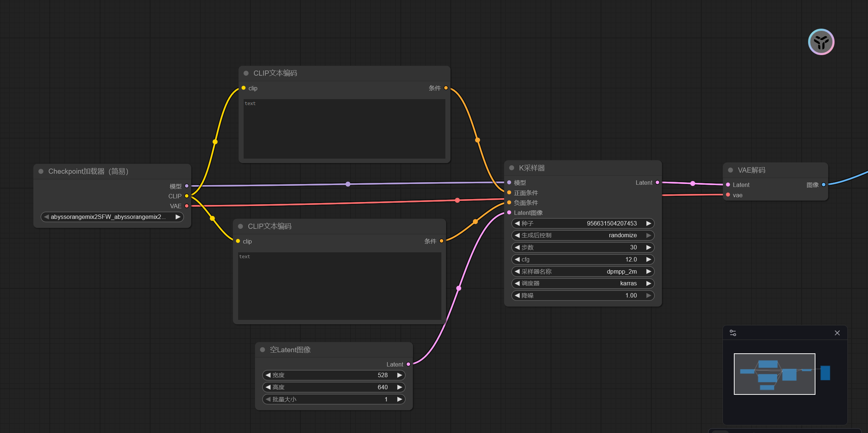
Task: Click the VAE解码 图像 output socket
Action: [824, 185]
